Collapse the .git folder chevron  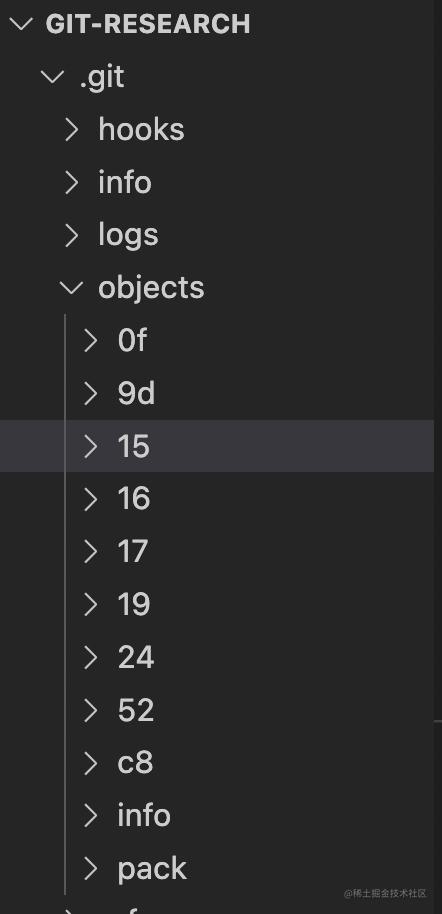pyautogui.click(x=53, y=77)
